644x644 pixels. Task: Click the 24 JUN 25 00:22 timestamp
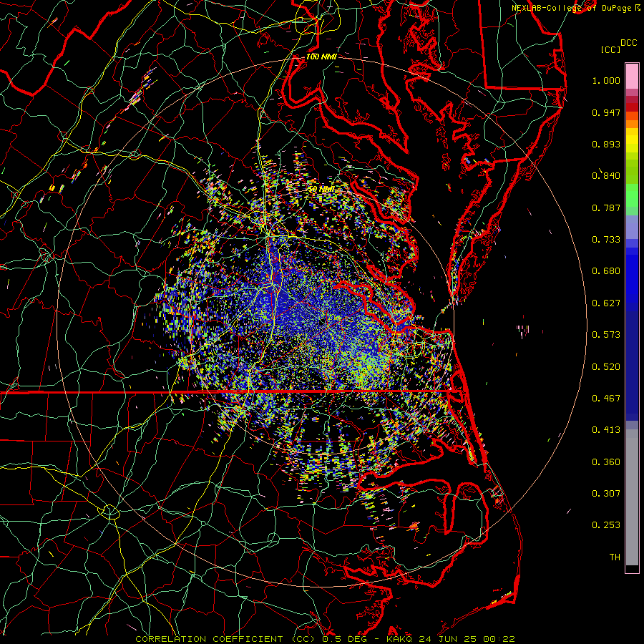467,639
